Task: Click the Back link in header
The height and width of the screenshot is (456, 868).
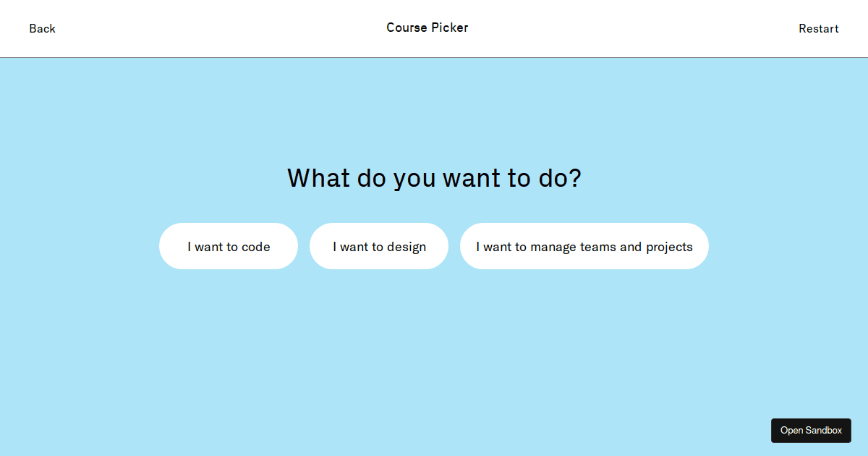Action: click(x=42, y=29)
